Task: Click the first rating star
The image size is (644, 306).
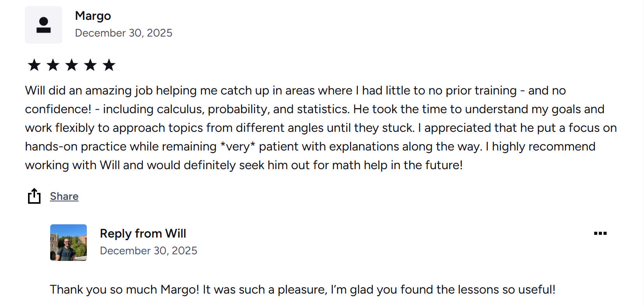Action: click(34, 65)
